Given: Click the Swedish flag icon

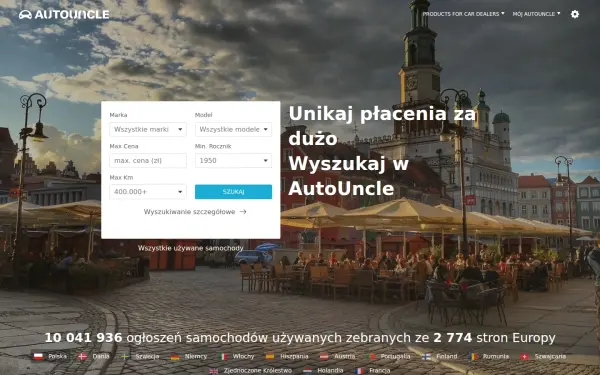Looking at the screenshot, I should 125,357.
